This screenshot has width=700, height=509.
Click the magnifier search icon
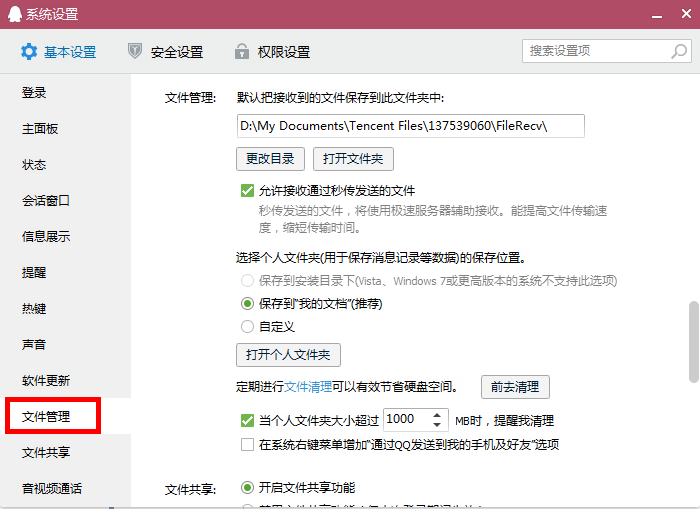click(x=679, y=51)
